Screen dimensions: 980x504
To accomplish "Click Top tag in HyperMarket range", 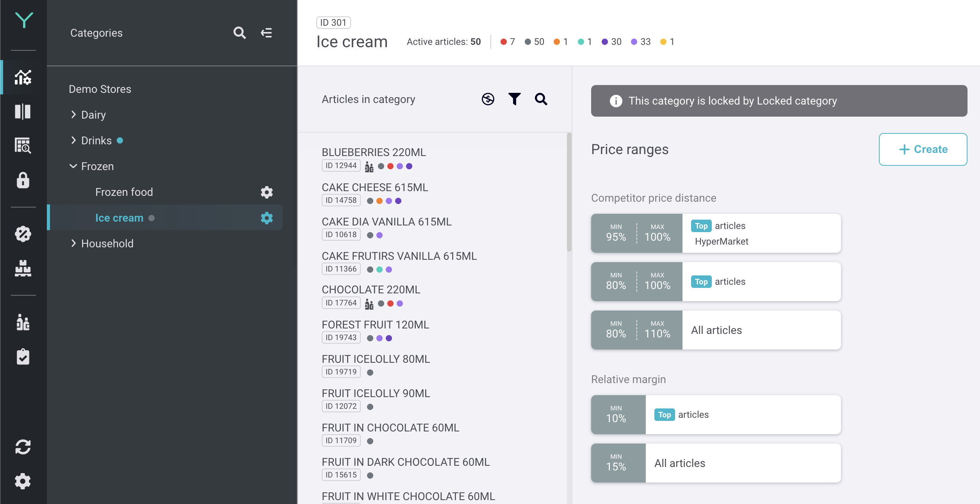I will tap(701, 226).
